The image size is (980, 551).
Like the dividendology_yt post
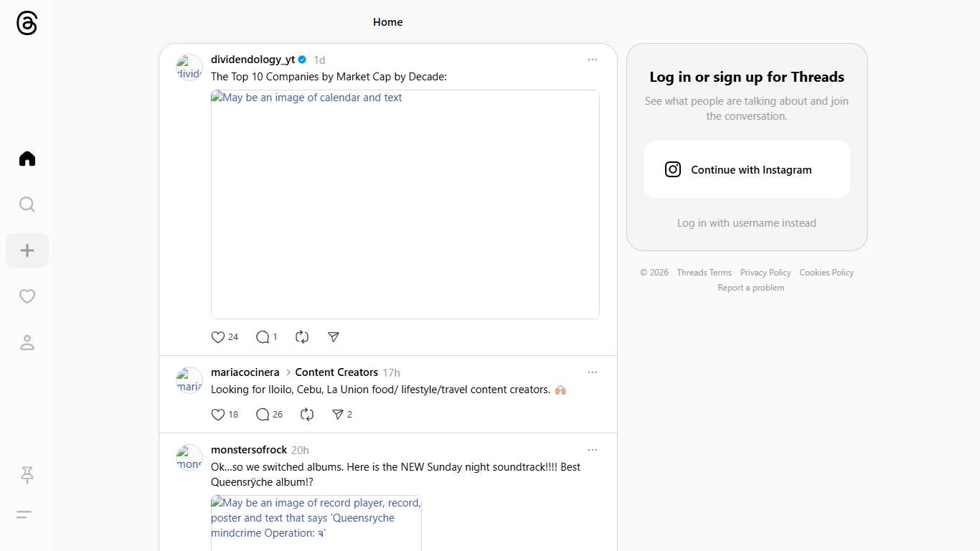(x=218, y=336)
